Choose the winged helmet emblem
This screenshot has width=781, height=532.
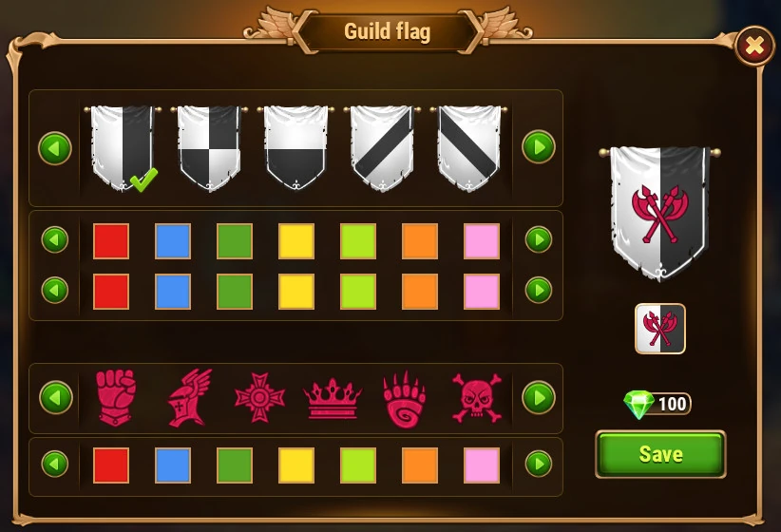click(x=189, y=397)
